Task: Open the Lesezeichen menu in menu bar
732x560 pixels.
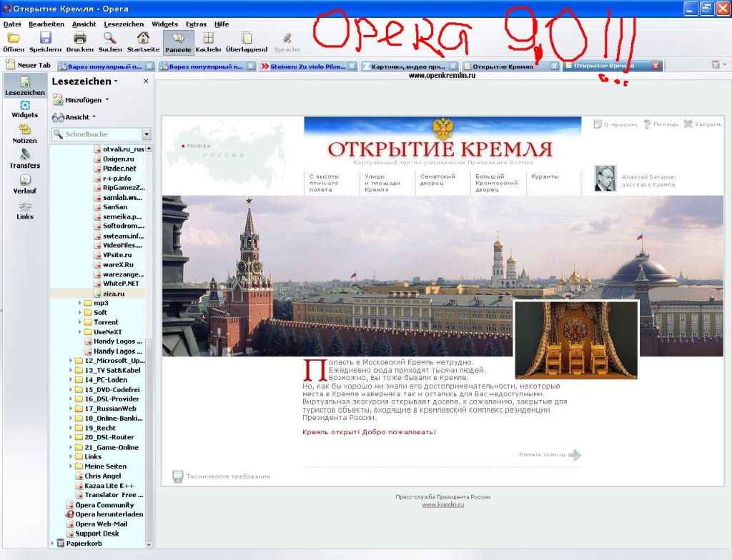Action: tap(124, 24)
